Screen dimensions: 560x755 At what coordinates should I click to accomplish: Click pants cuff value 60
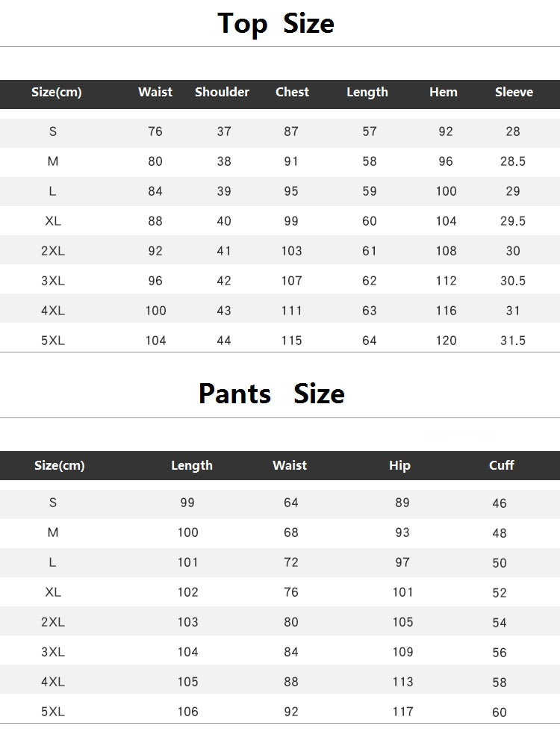[500, 712]
